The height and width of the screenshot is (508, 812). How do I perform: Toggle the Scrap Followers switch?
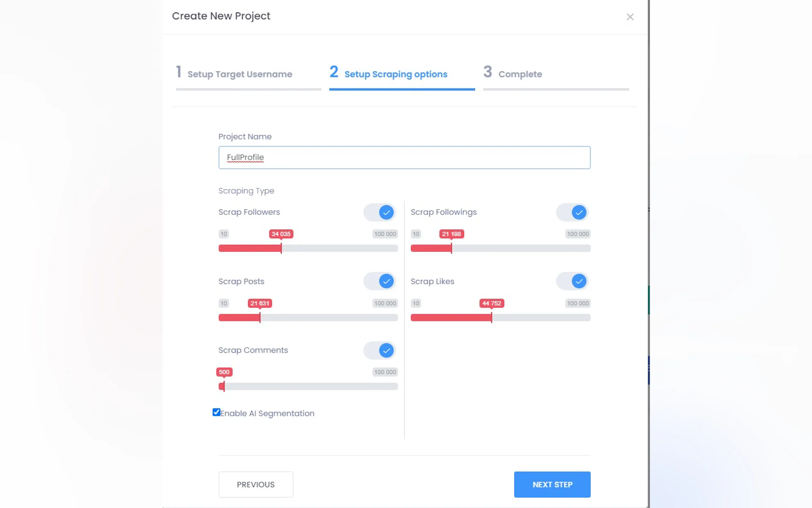click(379, 212)
